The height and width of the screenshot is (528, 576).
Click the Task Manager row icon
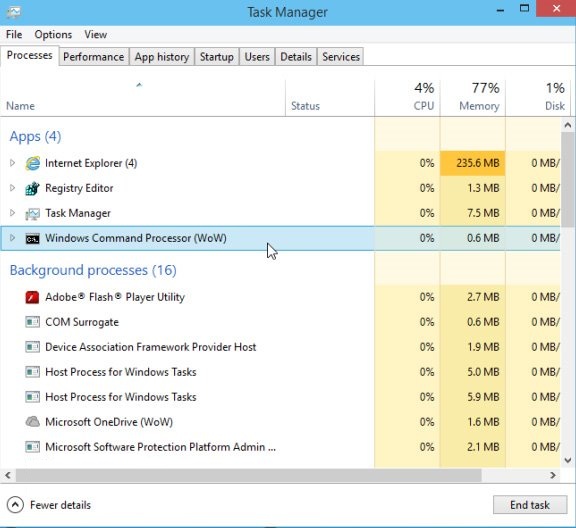tap(32, 213)
